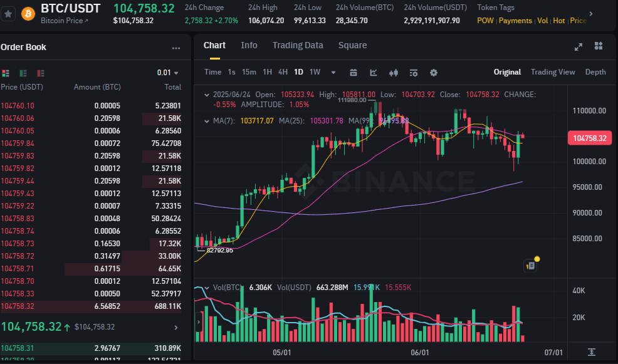Switch to Depth chart view
The width and height of the screenshot is (618, 364).
pyautogui.click(x=595, y=72)
